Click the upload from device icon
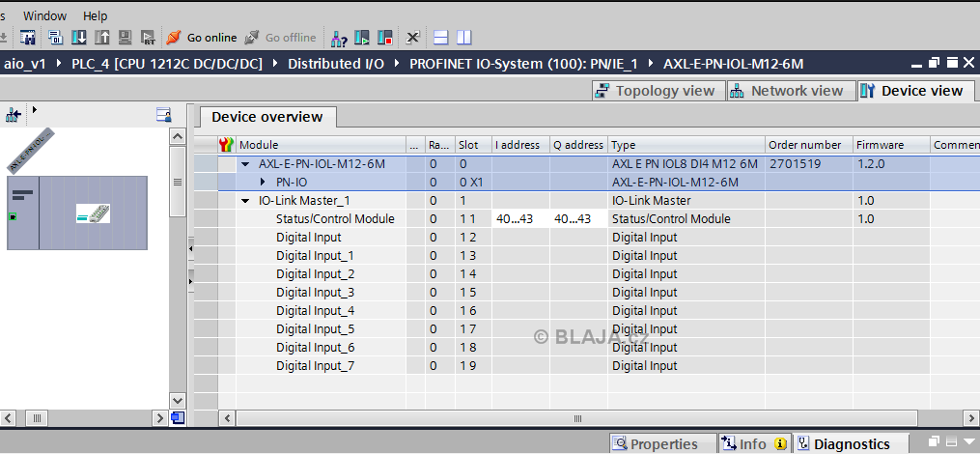Viewport: 980px width, 454px height. tap(102, 38)
